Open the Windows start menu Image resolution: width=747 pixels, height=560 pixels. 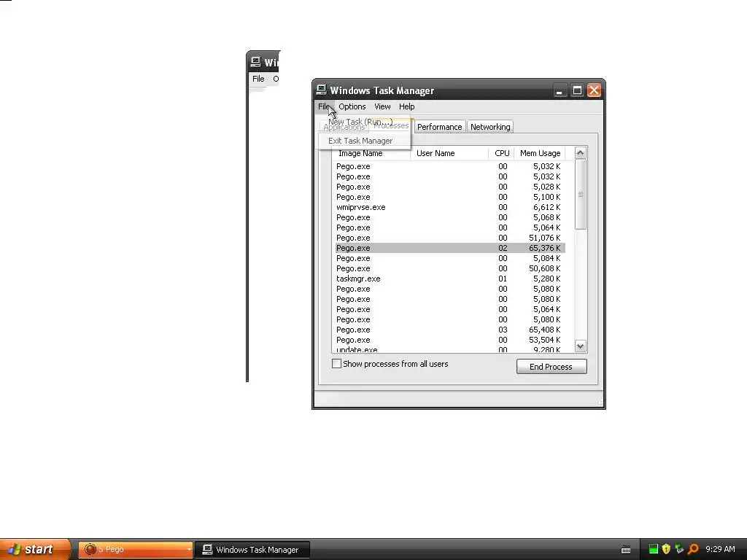point(35,550)
